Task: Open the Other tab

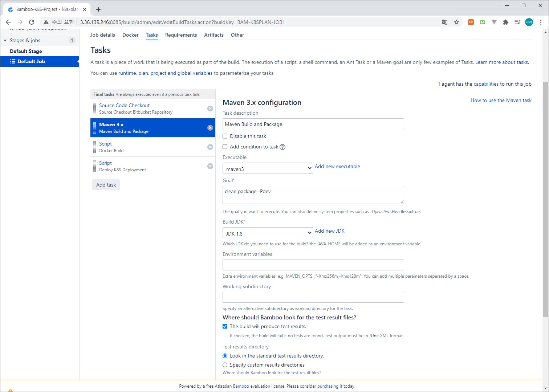Action: [237, 35]
